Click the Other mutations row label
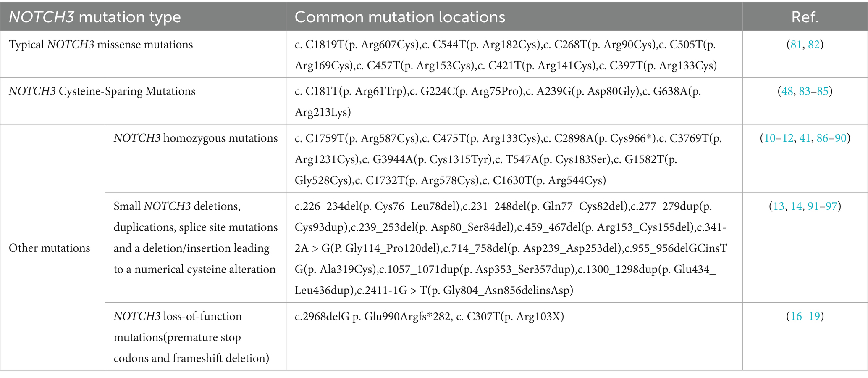 pos(50,248)
